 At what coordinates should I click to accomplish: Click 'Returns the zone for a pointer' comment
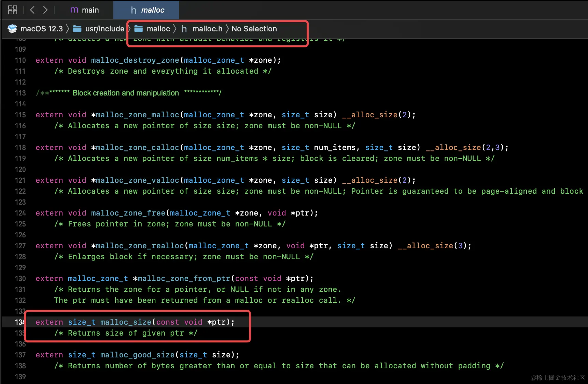click(198, 290)
